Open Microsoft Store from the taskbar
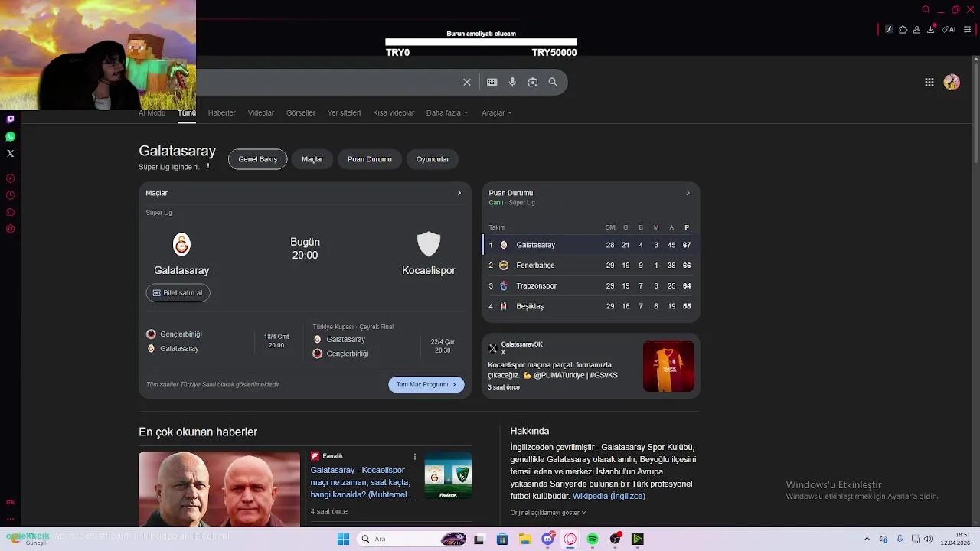 [502, 539]
